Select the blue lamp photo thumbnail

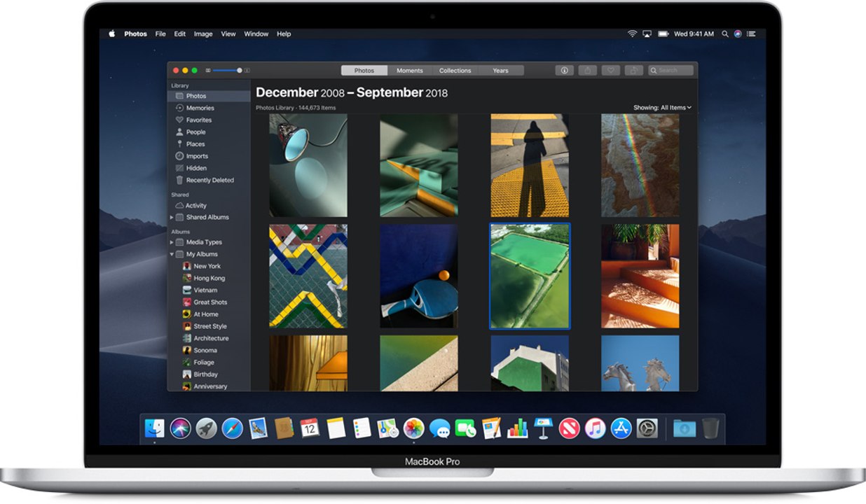tap(308, 165)
